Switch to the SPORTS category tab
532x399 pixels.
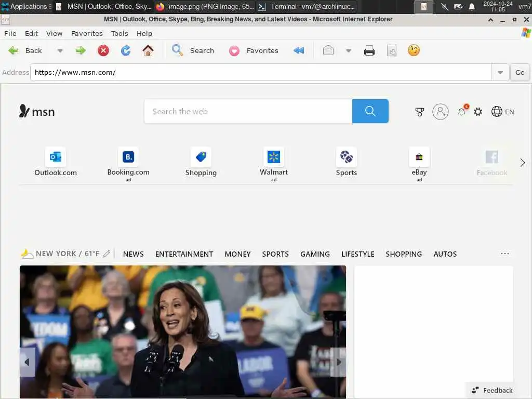[x=275, y=254]
